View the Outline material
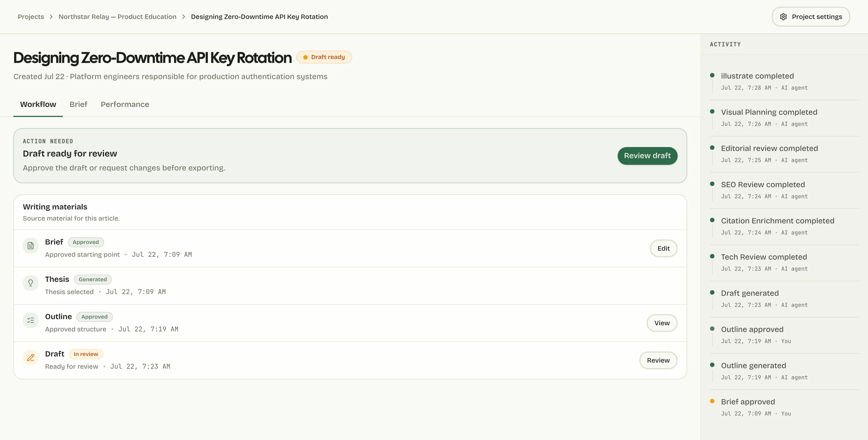Screen dimensions: 868x440 [662, 323]
